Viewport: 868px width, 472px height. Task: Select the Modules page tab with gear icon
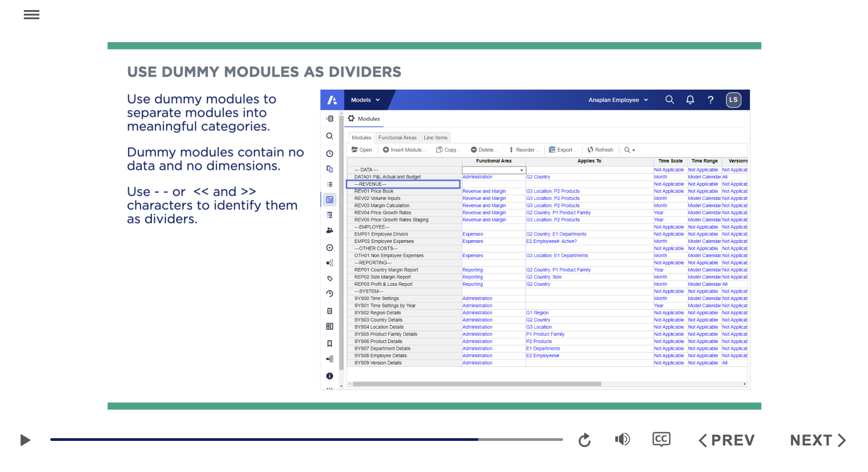pos(364,118)
